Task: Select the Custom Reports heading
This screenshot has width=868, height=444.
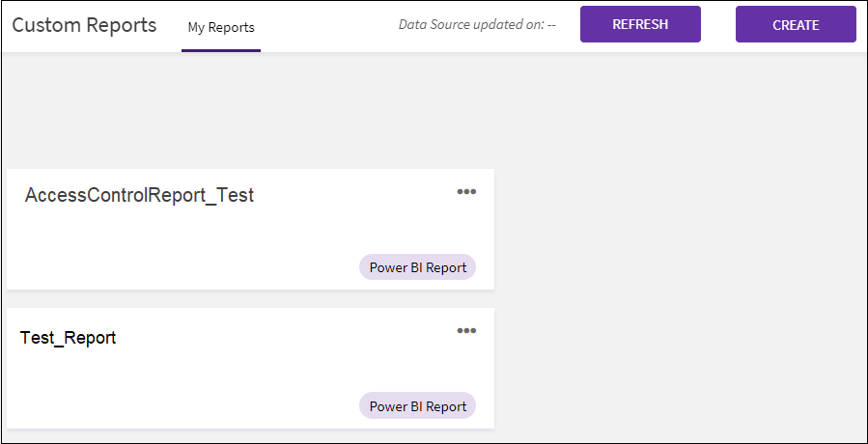Action: (x=84, y=25)
